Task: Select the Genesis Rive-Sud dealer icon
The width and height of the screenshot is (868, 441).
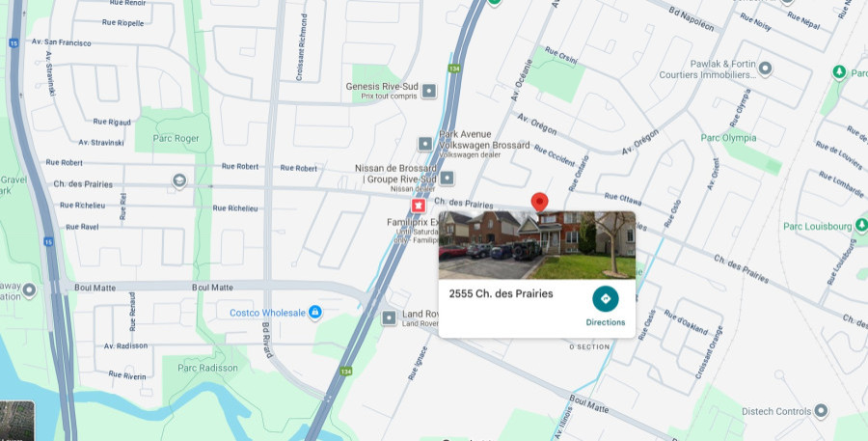Action: point(429,91)
